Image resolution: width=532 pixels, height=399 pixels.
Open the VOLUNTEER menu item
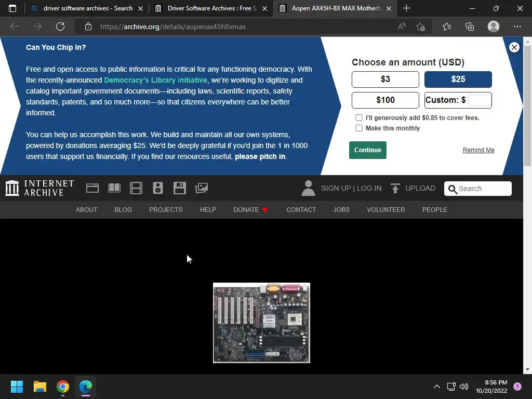(386, 210)
